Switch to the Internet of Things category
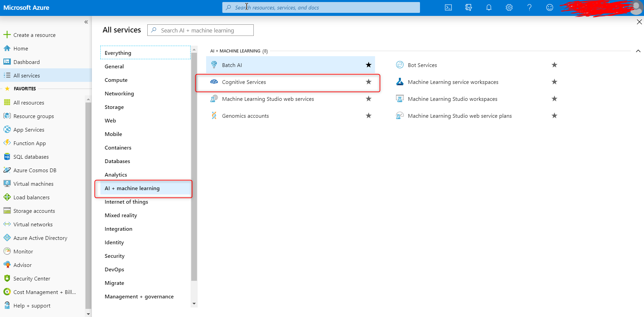644x317 pixels. [126, 202]
